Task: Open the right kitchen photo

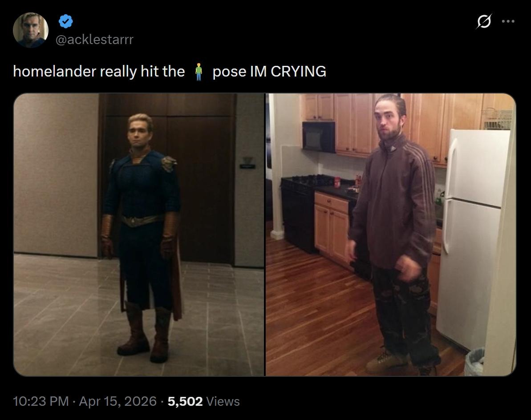Action: 391,234
